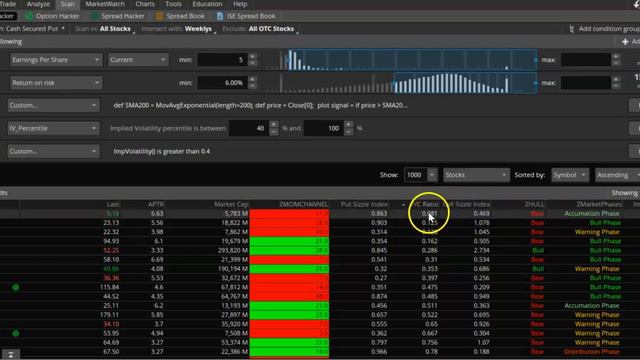Click Earnings Per Share min field
The width and height of the screenshot is (640, 360).
222,60
